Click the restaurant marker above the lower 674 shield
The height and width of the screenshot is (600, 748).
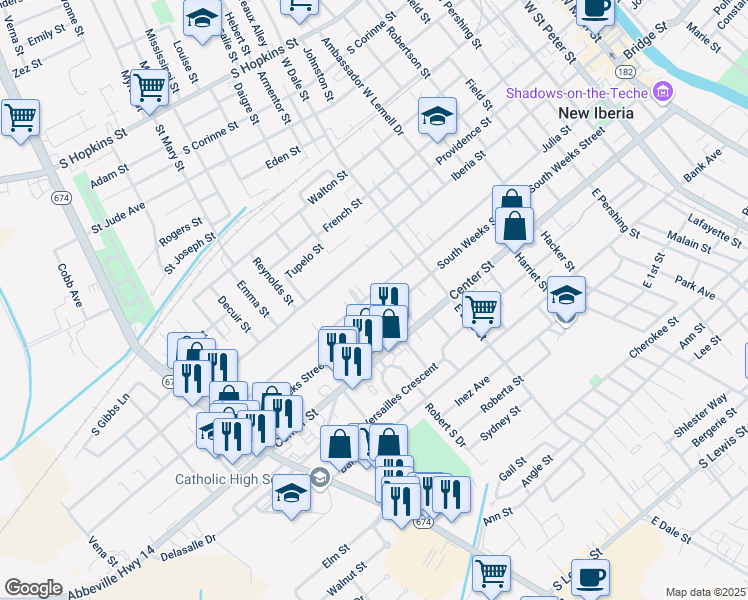click(401, 503)
